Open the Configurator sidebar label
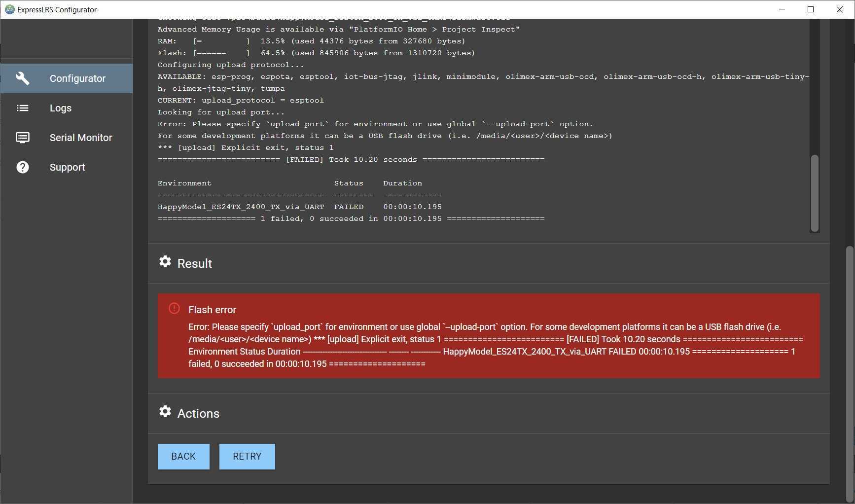This screenshot has width=855, height=504. 77,78
